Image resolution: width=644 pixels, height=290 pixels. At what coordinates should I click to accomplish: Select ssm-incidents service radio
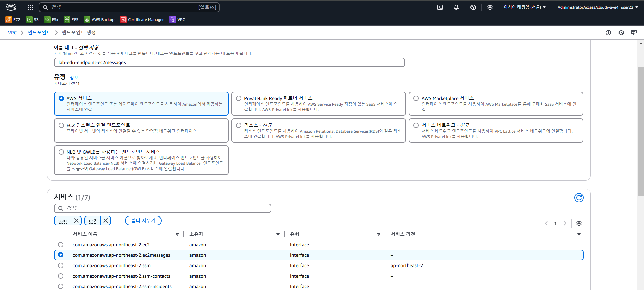point(61,286)
